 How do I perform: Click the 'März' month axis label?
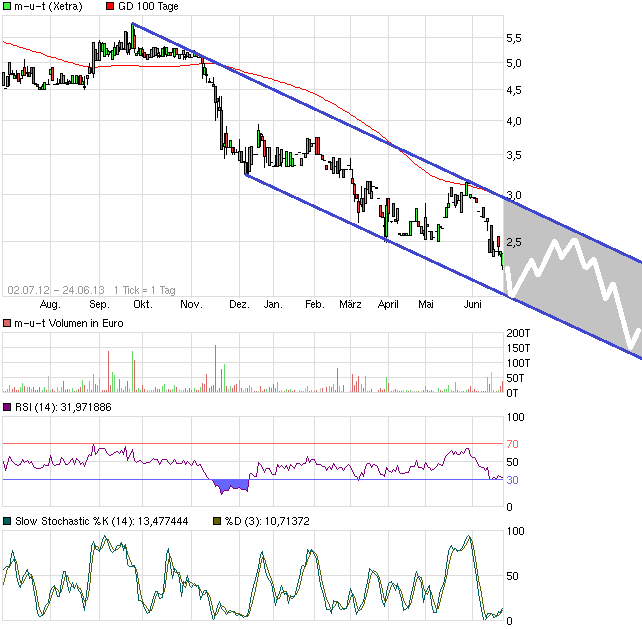point(350,303)
